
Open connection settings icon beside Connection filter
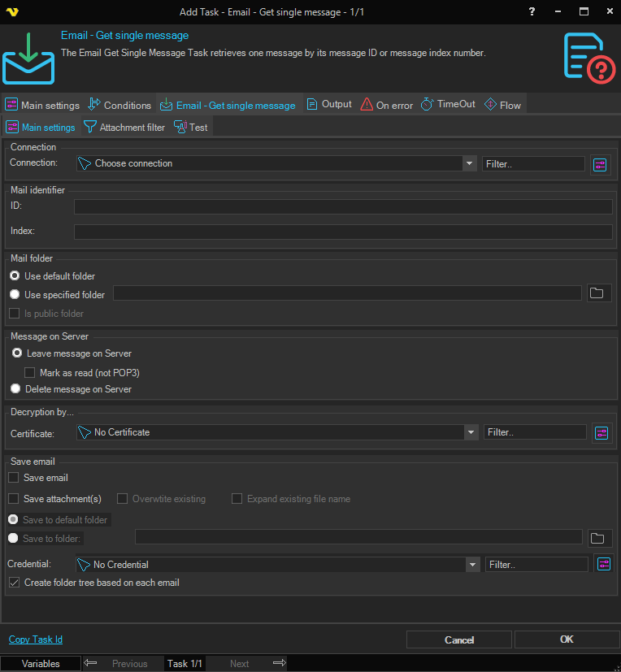click(600, 164)
